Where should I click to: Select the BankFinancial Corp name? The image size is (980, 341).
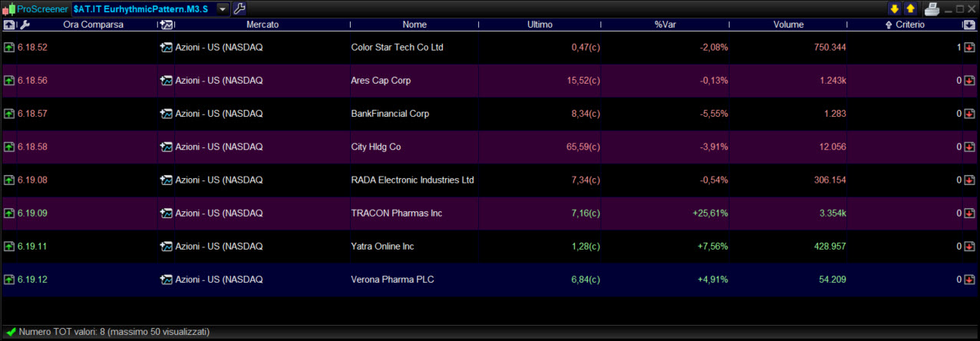pyautogui.click(x=390, y=114)
